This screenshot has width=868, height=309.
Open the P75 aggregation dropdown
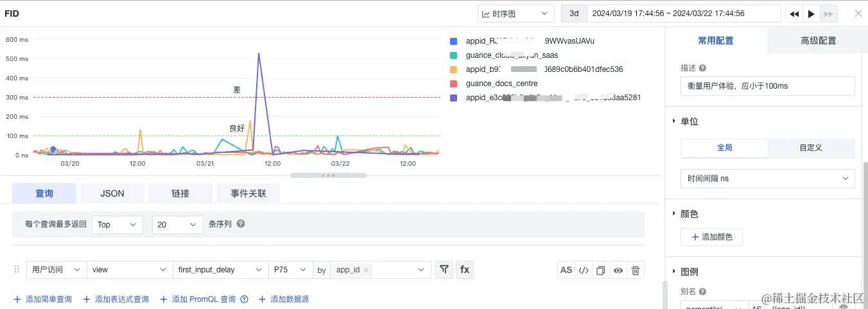click(290, 270)
